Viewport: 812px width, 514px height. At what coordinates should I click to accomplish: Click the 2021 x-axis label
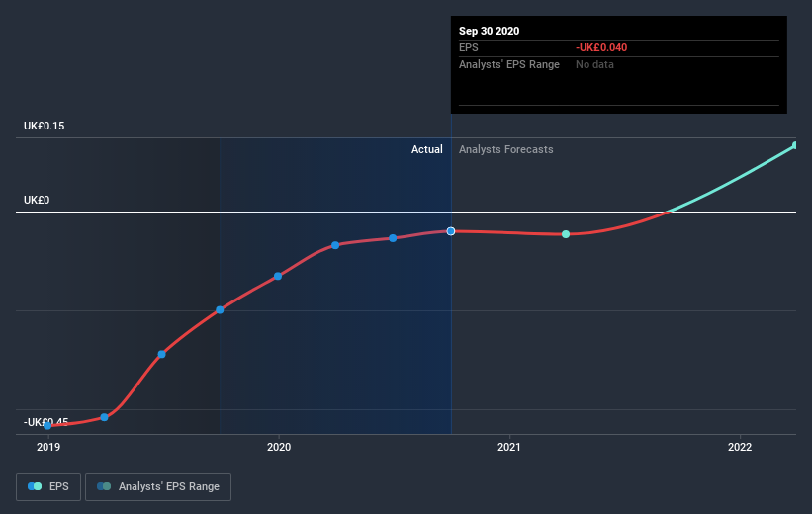pyautogui.click(x=509, y=447)
